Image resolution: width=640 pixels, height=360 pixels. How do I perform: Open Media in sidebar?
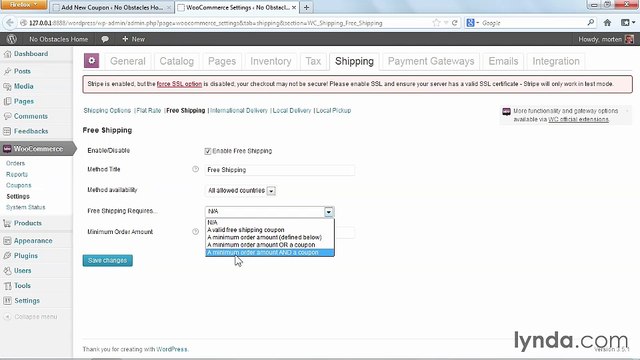point(23,86)
